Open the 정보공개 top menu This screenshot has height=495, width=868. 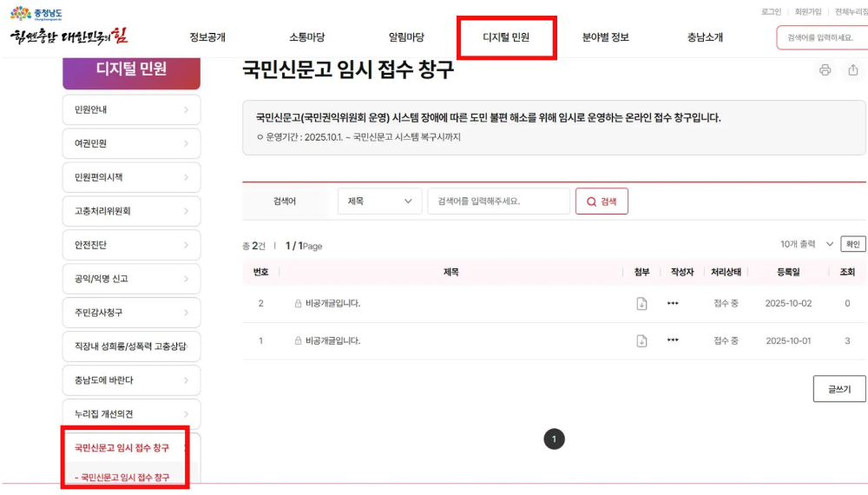click(x=207, y=37)
